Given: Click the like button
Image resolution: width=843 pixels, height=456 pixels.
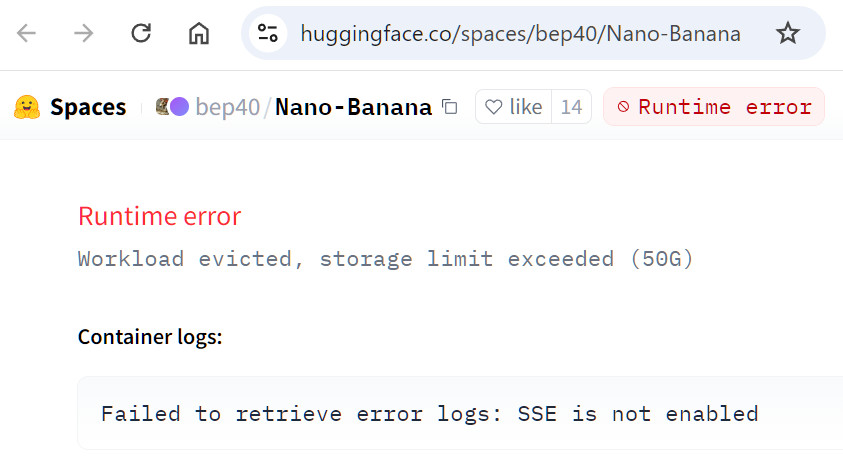Looking at the screenshot, I should (513, 107).
